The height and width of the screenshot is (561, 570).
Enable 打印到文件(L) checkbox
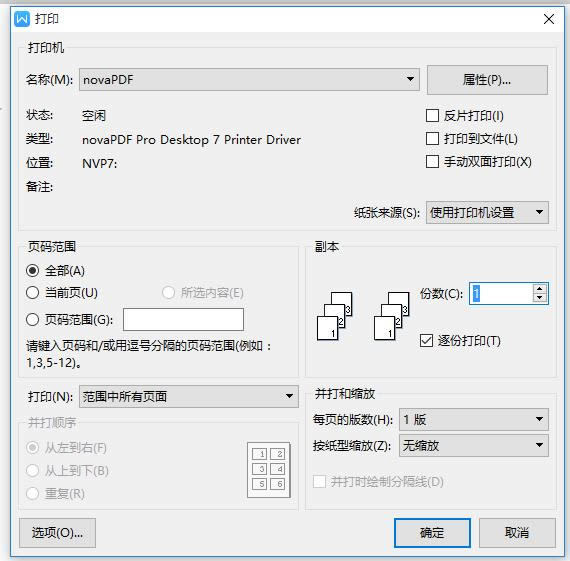click(x=432, y=139)
